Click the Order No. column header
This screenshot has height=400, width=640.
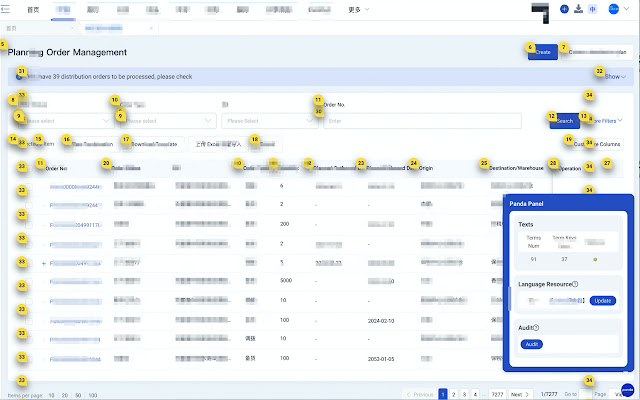point(56,168)
